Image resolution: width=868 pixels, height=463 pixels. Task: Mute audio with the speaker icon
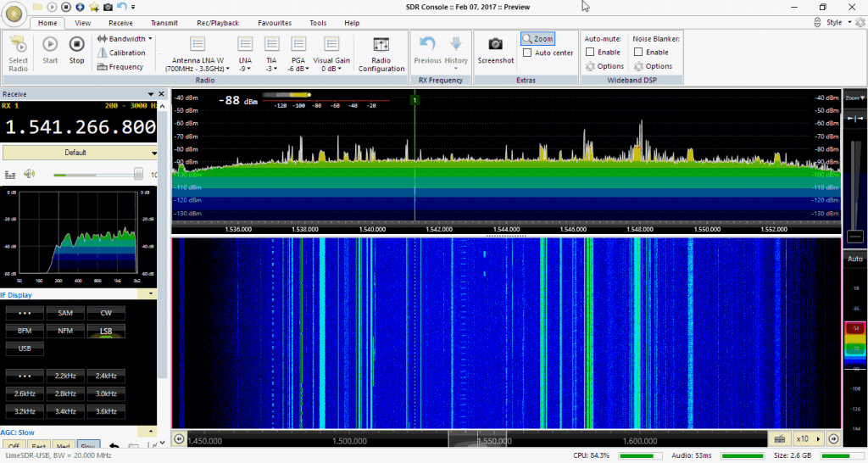tap(30, 174)
